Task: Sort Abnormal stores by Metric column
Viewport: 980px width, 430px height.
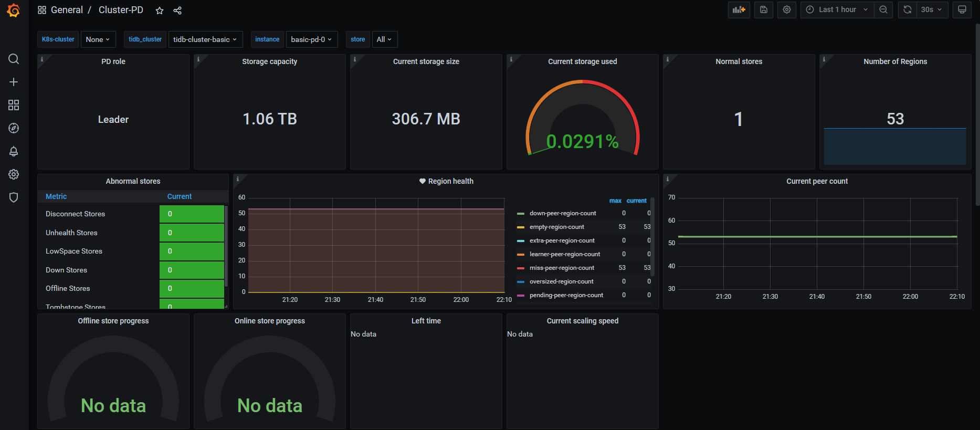Action: pyautogui.click(x=56, y=196)
